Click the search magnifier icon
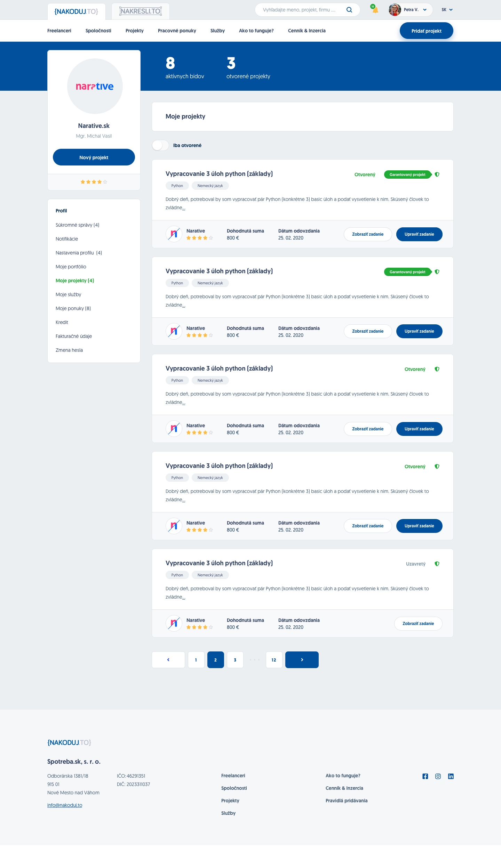This screenshot has width=501, height=868. tap(349, 10)
